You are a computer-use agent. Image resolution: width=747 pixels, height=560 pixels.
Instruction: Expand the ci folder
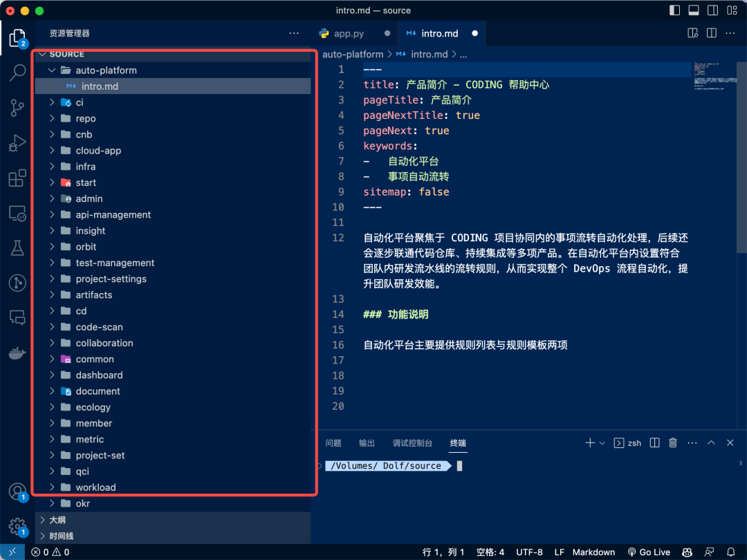[52, 102]
